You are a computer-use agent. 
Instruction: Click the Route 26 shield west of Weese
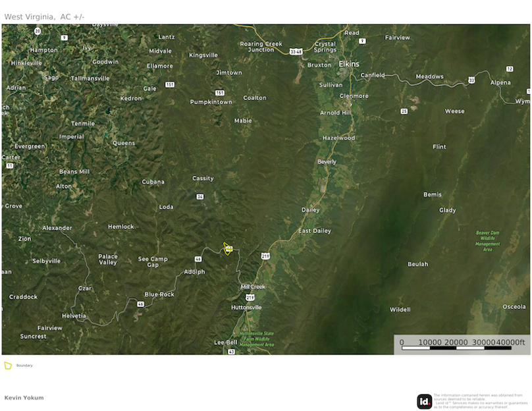point(404,111)
